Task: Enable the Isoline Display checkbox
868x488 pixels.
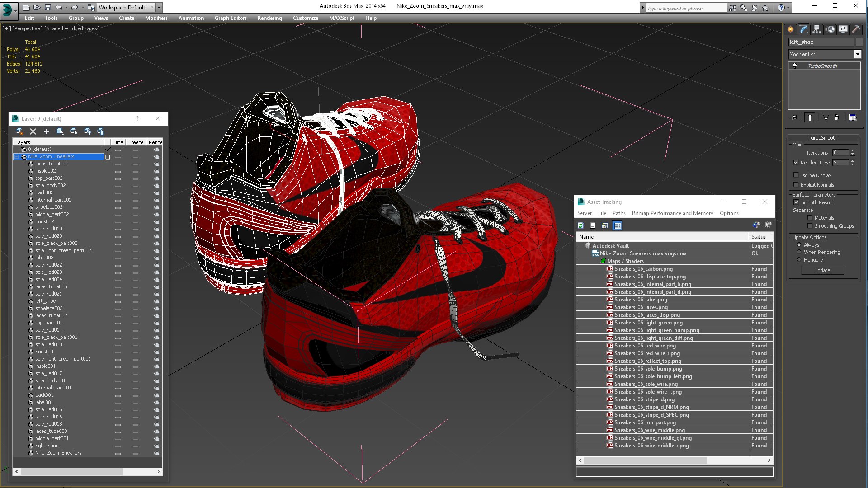Action: pos(796,175)
